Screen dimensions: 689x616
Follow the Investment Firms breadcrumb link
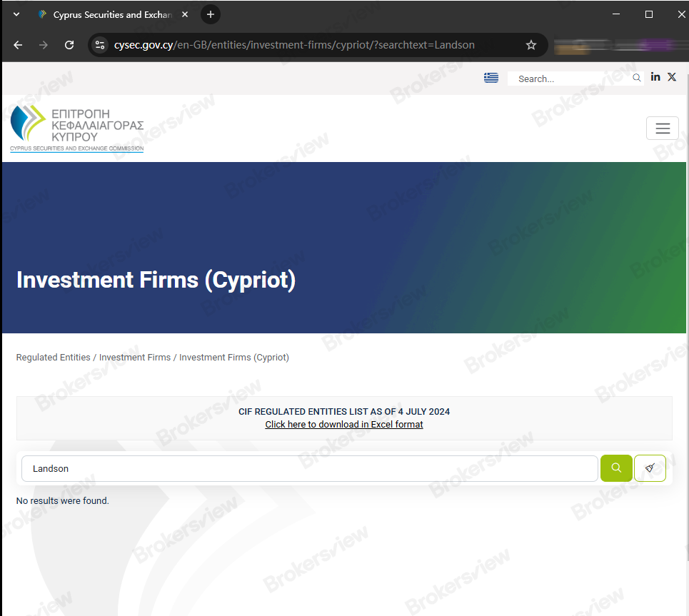pos(135,357)
